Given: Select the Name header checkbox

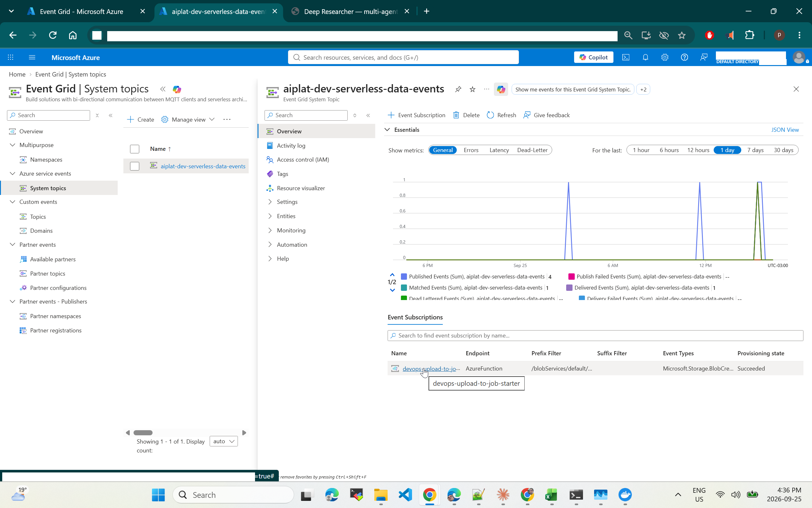Looking at the screenshot, I should [134, 149].
